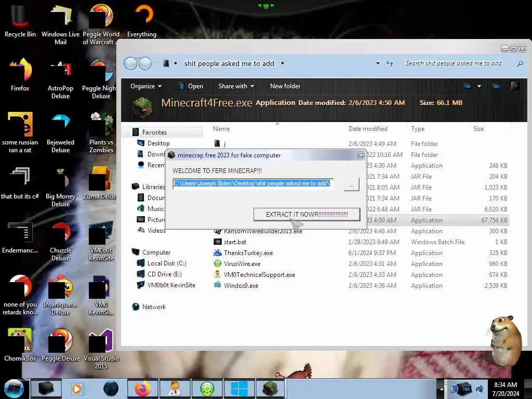
Task: Click EXTRACT IT NOWR button
Action: [x=307, y=215]
